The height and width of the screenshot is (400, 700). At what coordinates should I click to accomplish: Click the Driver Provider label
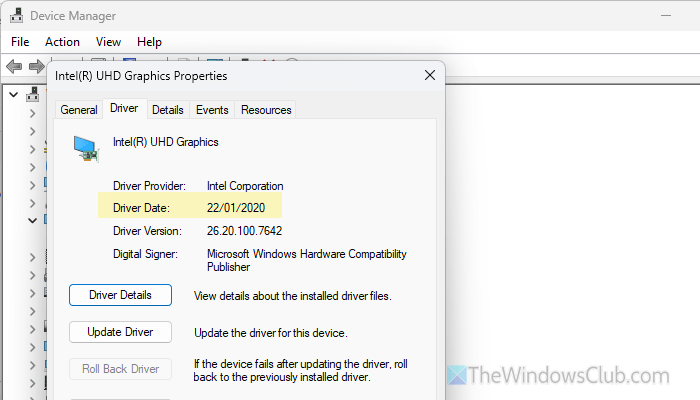pyautogui.click(x=149, y=186)
